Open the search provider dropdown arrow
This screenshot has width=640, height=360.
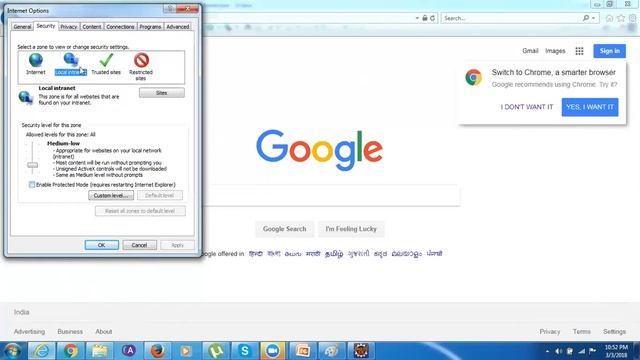tap(593, 18)
